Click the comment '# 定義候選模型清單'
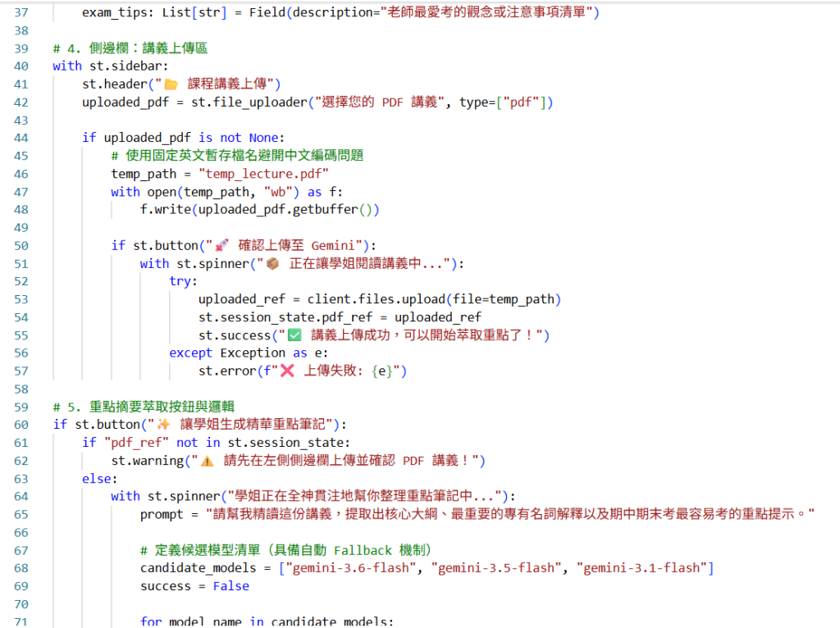The height and width of the screenshot is (628, 840). coord(200,550)
